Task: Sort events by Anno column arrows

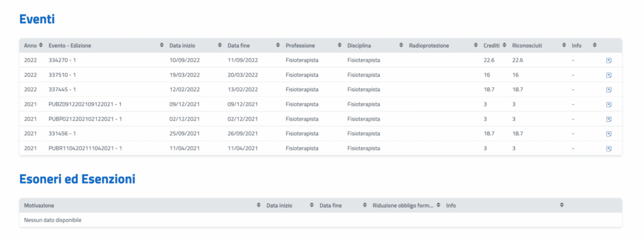Action: [x=41, y=45]
